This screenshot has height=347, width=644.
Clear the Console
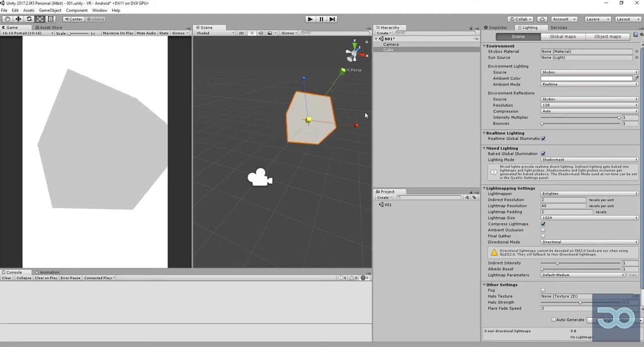[7, 278]
